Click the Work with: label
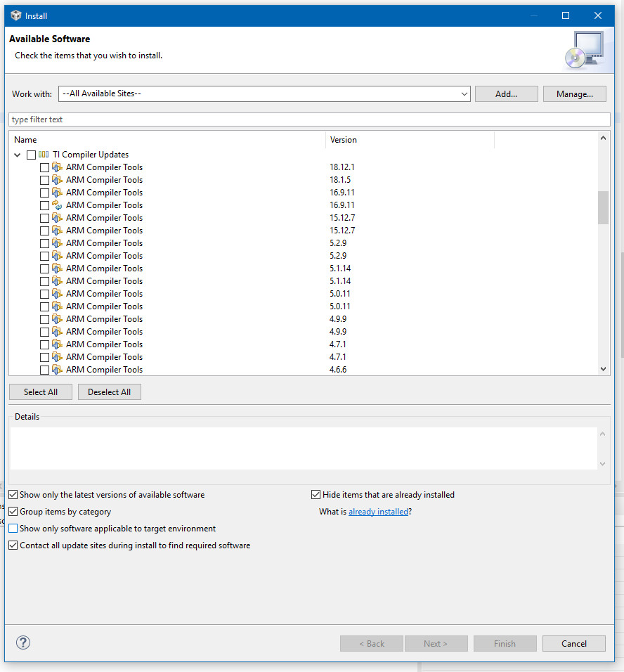 (32, 94)
